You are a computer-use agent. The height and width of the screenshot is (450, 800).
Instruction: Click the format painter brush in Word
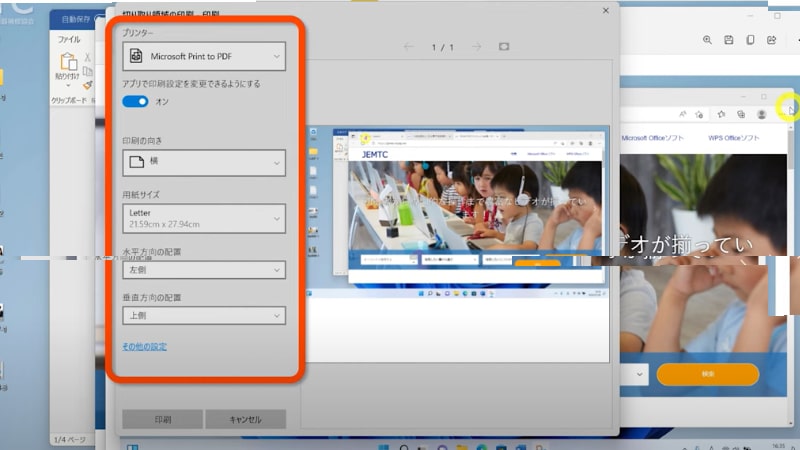pos(88,85)
